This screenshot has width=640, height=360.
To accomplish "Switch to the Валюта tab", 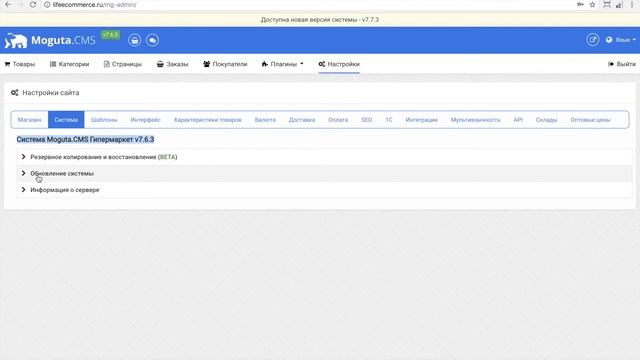I will (x=265, y=120).
